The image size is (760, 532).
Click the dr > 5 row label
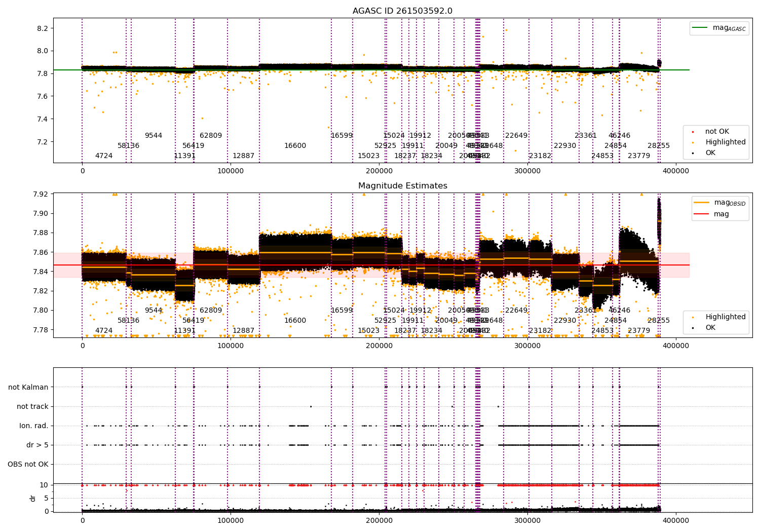[x=37, y=445]
